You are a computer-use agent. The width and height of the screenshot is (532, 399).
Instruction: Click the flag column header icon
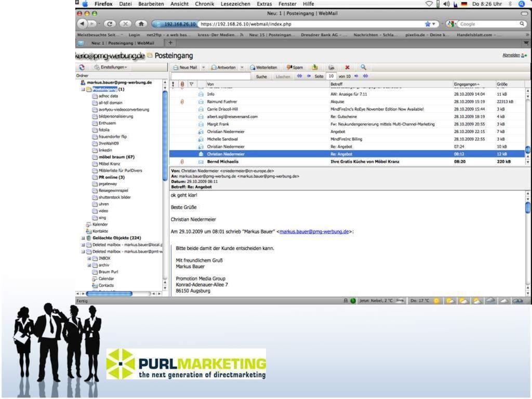pos(191,84)
